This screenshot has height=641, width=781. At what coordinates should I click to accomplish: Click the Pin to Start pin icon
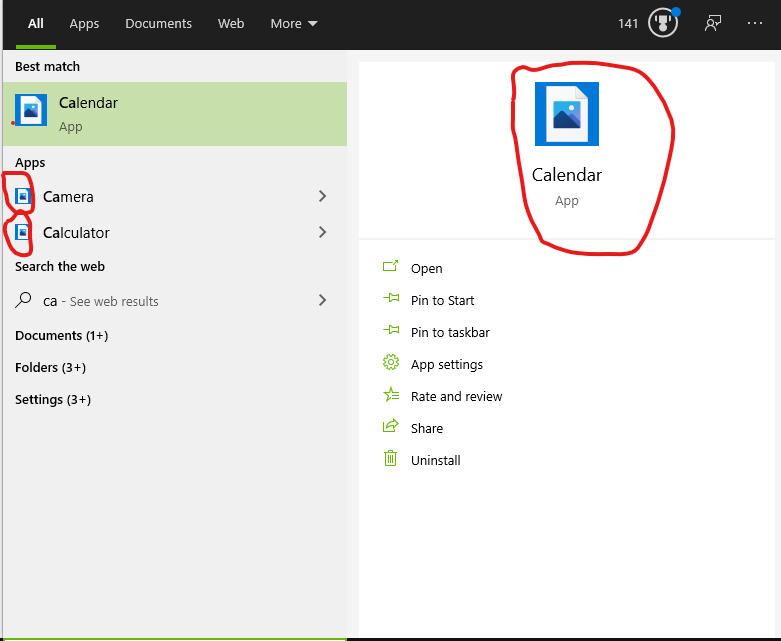[391, 298]
